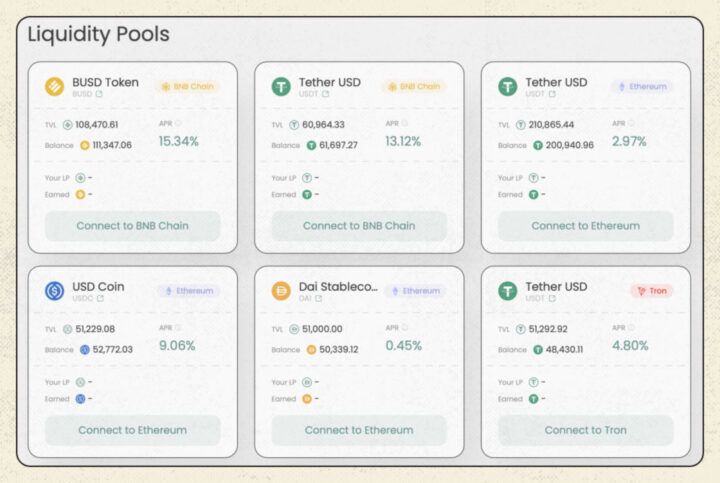
Task: Click the Dai Stablecoin logo icon
Action: click(281, 291)
